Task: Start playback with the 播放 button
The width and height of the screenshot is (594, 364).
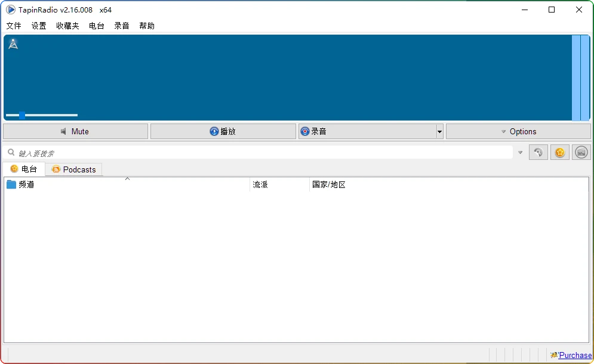Action: coord(223,131)
